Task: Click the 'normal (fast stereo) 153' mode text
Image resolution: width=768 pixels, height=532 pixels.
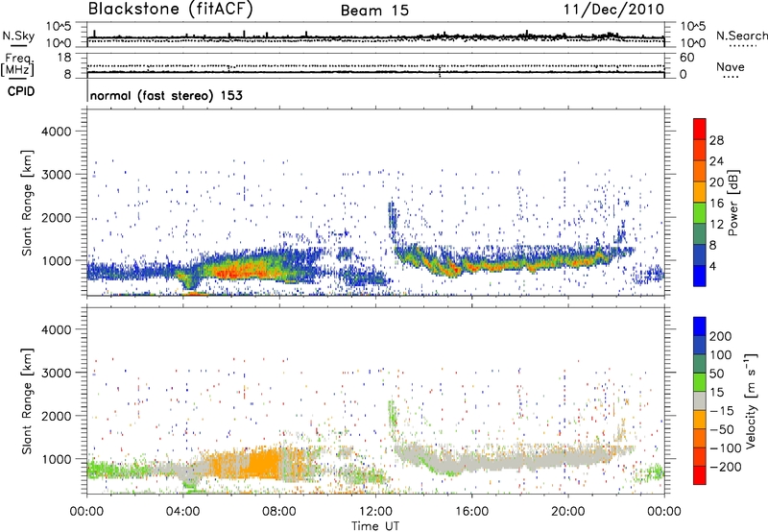Action: tap(166, 95)
